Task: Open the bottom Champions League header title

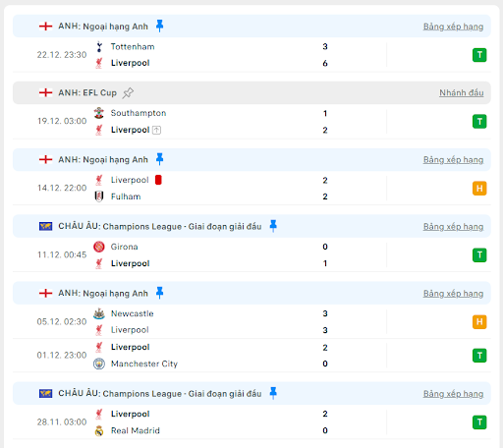Action: click(x=160, y=393)
